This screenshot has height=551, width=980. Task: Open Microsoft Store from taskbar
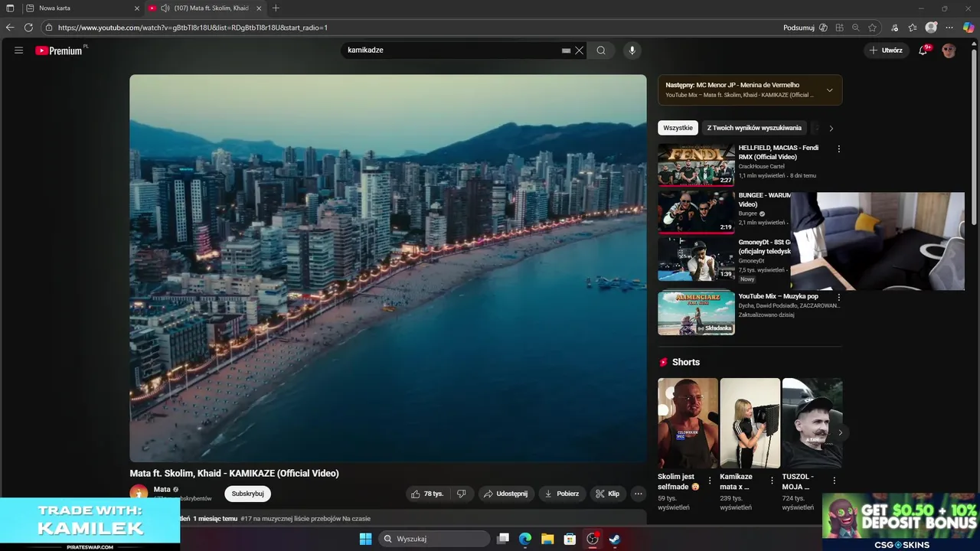click(x=570, y=539)
